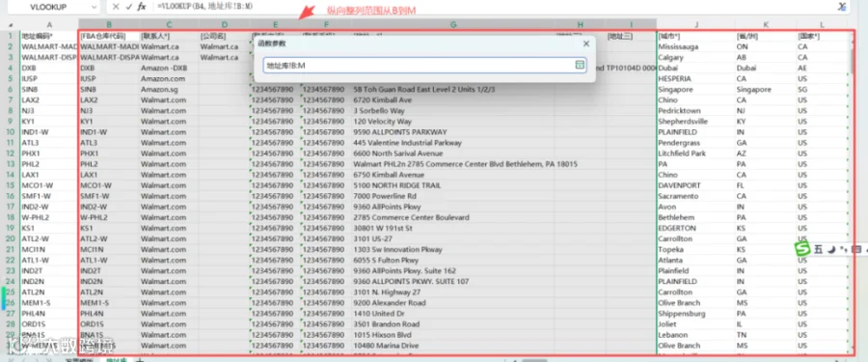
Task: Switch the 五 Wubi input mode
Action: pyautogui.click(x=818, y=249)
